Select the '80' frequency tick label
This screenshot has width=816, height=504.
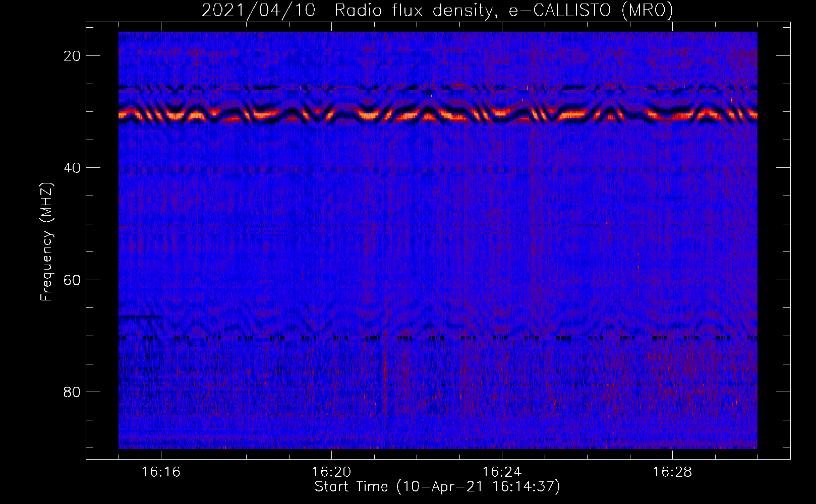[x=72, y=392]
